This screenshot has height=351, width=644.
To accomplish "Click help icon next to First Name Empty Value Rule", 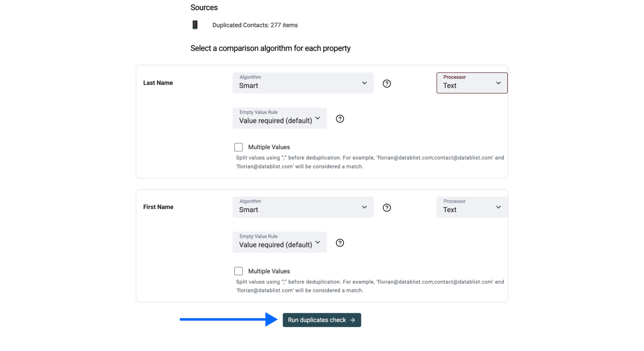I will [340, 243].
